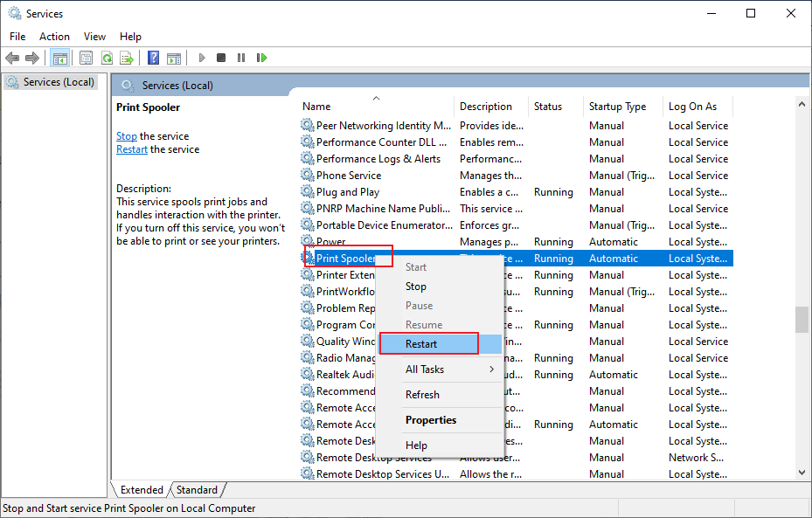
Task: Click the Properties toolbar icon
Action: point(86,58)
